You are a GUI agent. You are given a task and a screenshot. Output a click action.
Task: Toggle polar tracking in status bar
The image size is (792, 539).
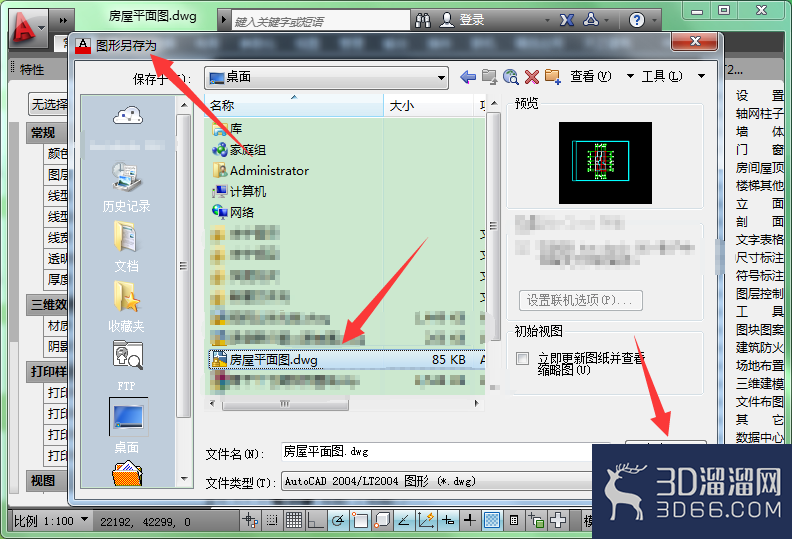(338, 520)
